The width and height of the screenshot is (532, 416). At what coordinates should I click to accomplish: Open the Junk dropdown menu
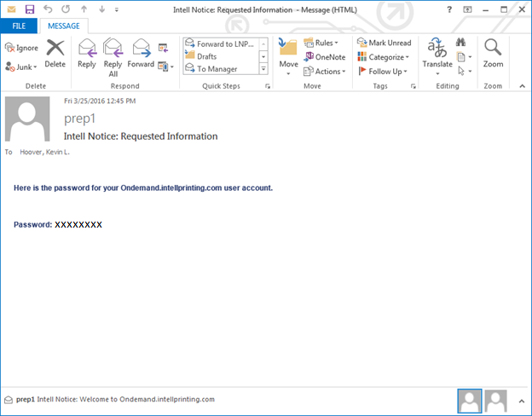pyautogui.click(x=21, y=66)
